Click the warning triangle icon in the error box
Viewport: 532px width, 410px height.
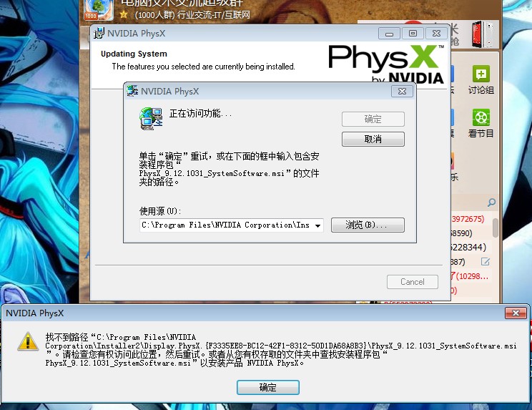pos(28,341)
